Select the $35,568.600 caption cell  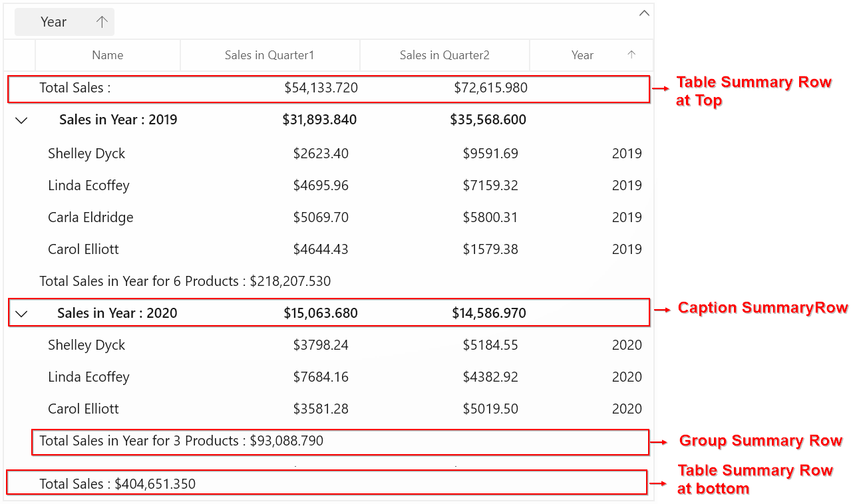tap(488, 120)
